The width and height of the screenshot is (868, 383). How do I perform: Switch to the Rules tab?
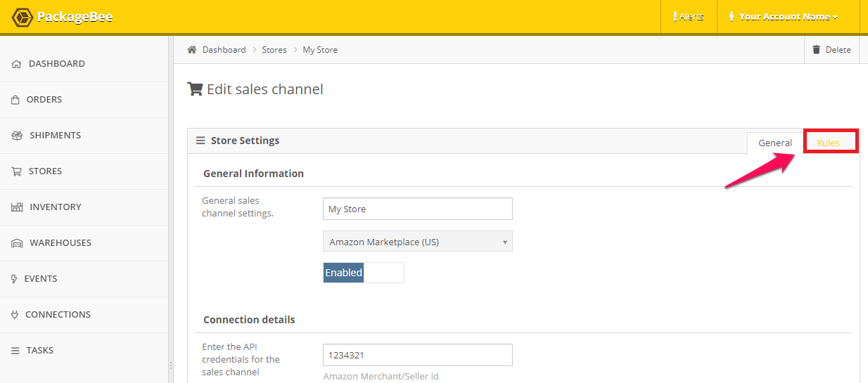click(x=829, y=143)
